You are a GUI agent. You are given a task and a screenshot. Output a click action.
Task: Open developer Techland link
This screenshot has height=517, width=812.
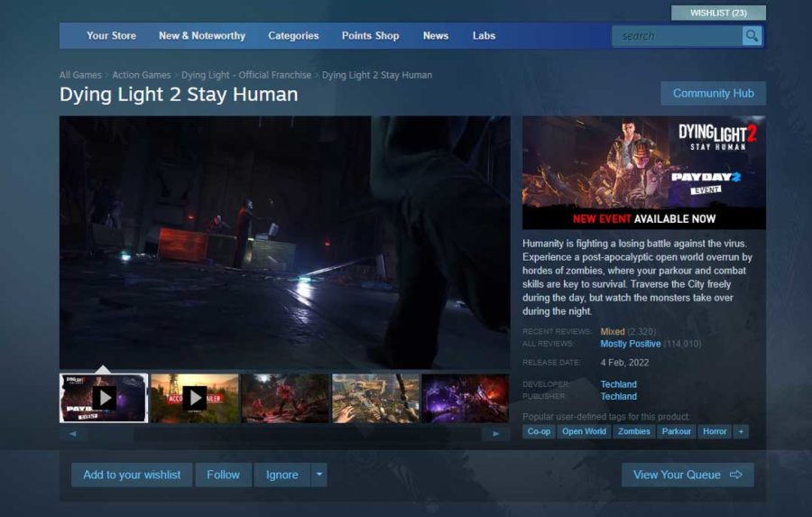point(618,384)
